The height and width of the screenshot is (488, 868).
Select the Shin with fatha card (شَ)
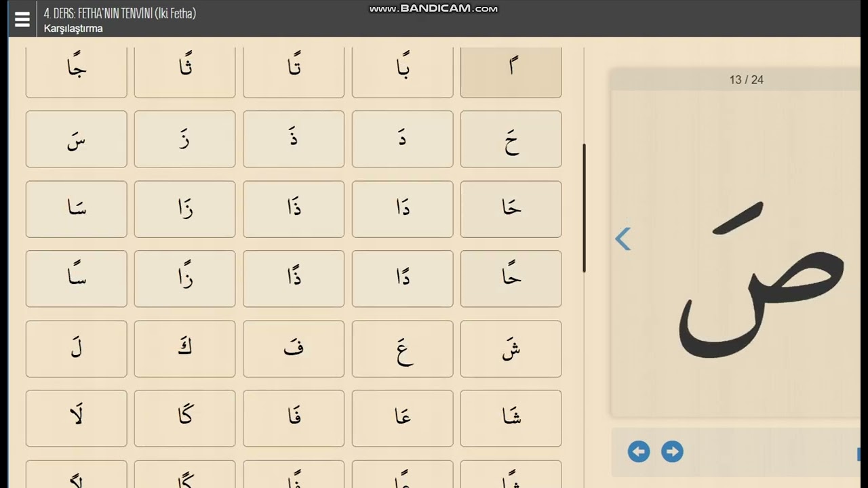(x=511, y=348)
